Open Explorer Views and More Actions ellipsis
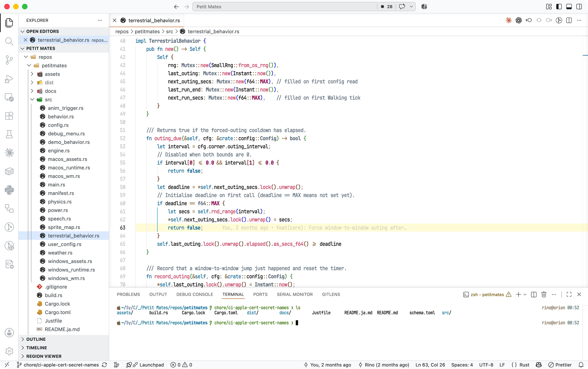The image size is (588, 369). (100, 20)
